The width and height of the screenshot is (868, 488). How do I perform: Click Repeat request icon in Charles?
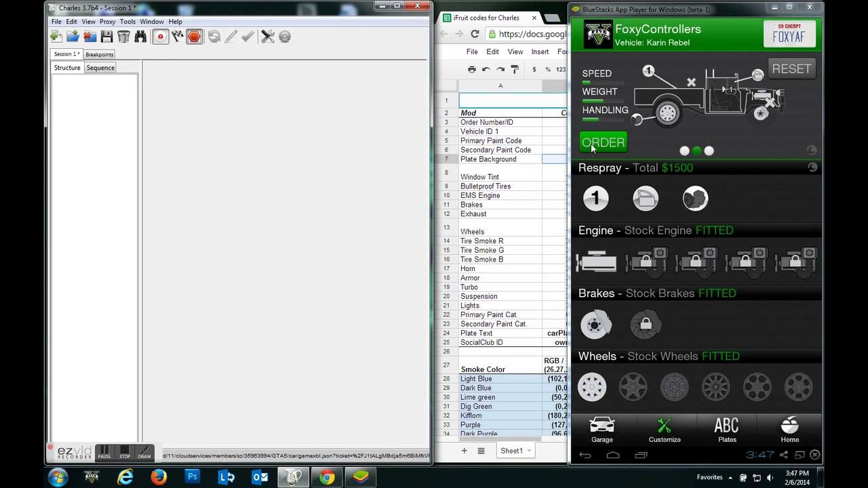point(214,37)
